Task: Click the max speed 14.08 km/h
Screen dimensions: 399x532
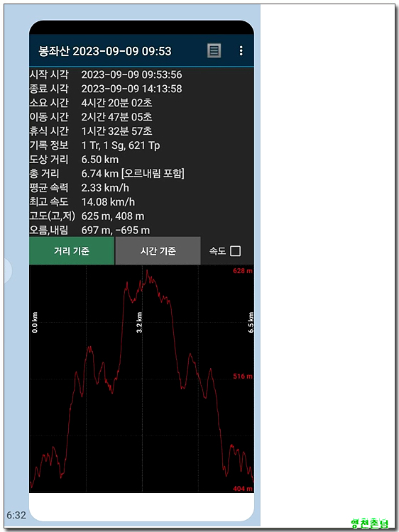Action: [x=108, y=202]
